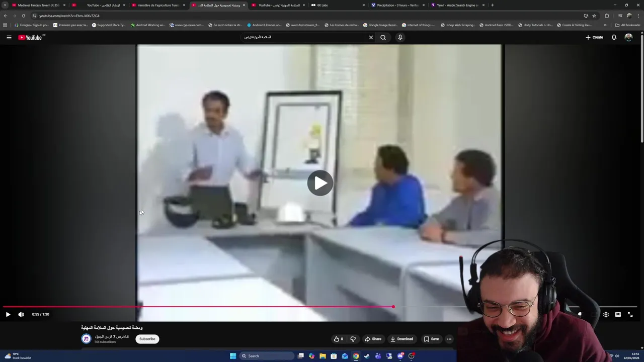644x362 pixels.
Task: Open Google Image Result bookmark
Action: pyautogui.click(x=380, y=25)
